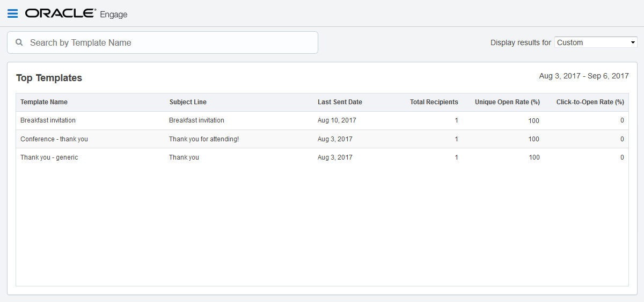Click the Top Templates heading

(49, 78)
